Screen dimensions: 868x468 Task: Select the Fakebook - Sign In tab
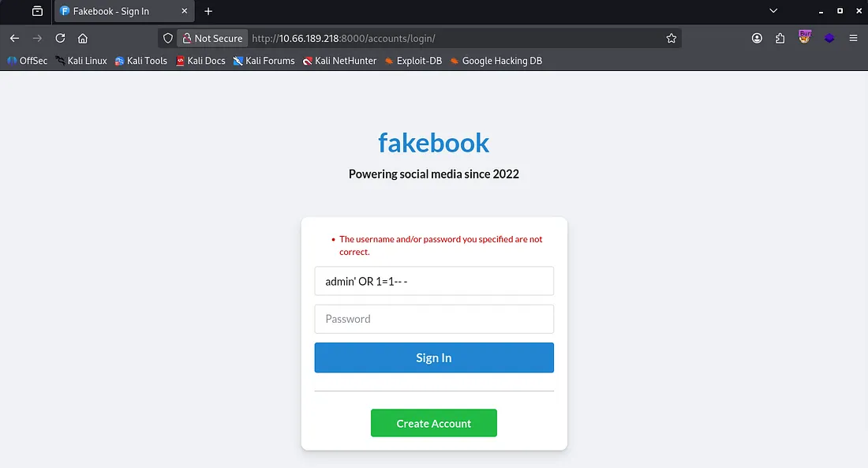118,11
